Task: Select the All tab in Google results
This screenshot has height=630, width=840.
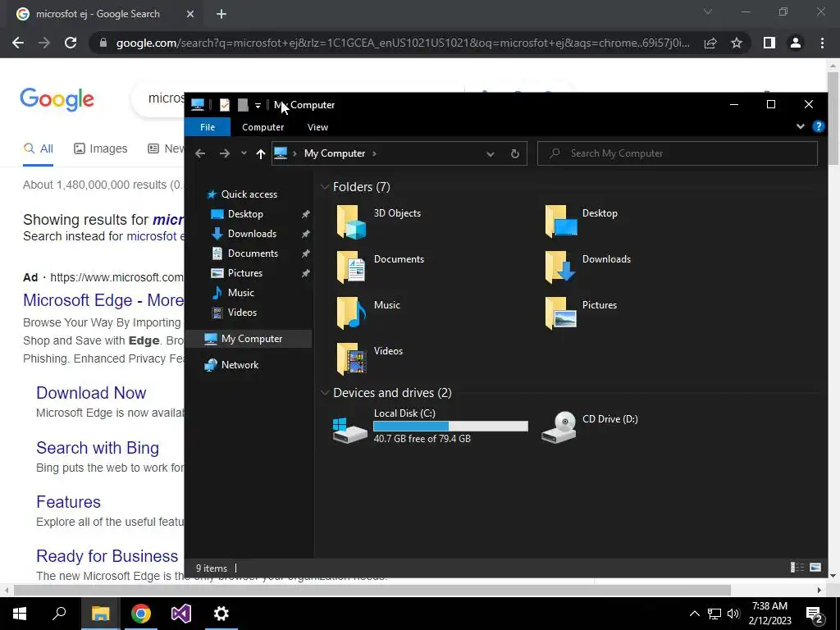Action: point(38,148)
